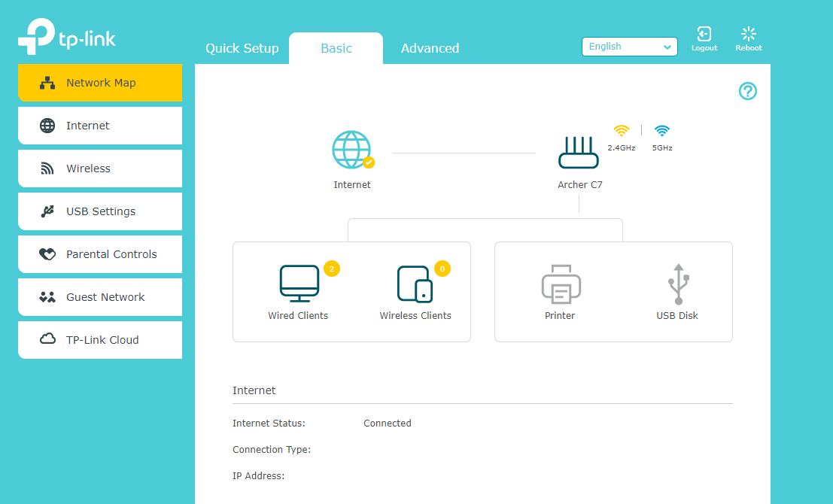Click the 'Archer C7' label text
The image size is (833, 504).
click(x=579, y=185)
